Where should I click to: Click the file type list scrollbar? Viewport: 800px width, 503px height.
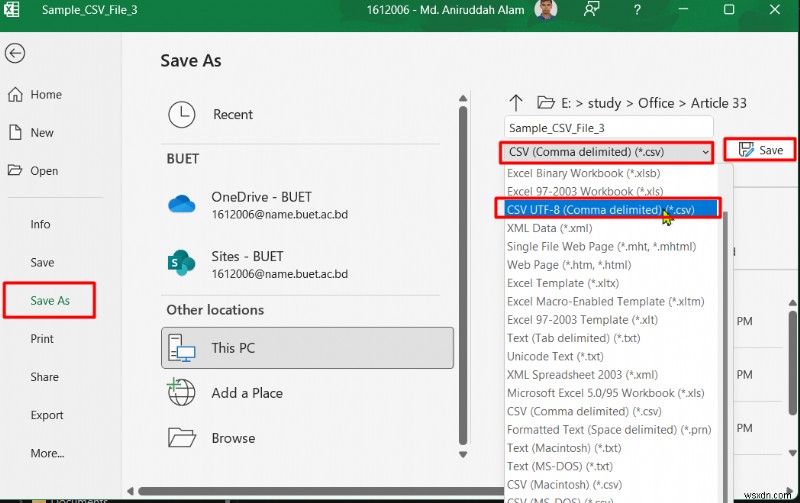(725, 357)
